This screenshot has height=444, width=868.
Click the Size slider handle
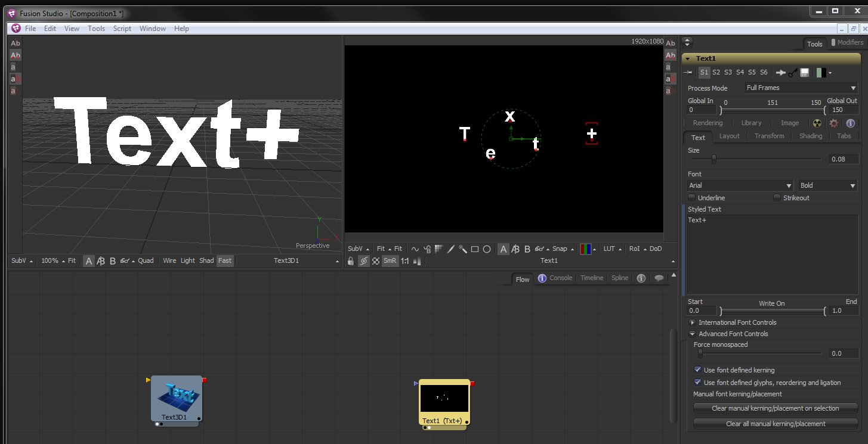pyautogui.click(x=713, y=159)
